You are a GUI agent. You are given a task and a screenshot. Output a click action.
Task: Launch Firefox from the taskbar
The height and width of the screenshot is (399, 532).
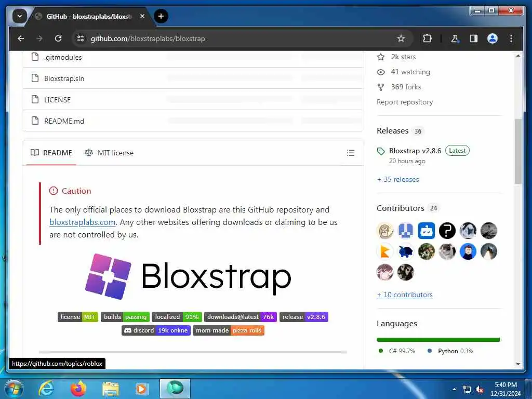78,389
